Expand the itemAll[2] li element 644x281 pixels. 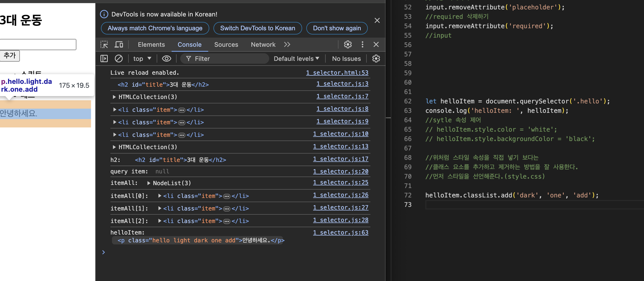[x=160, y=221]
